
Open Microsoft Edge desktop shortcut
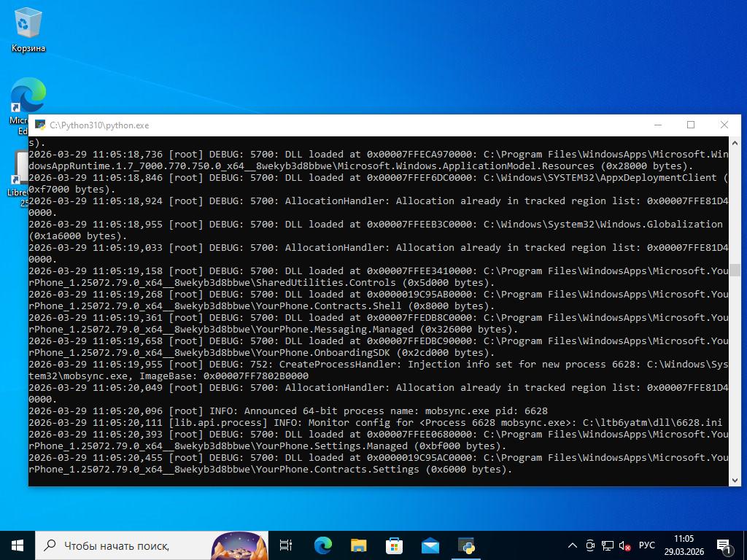coord(26,98)
